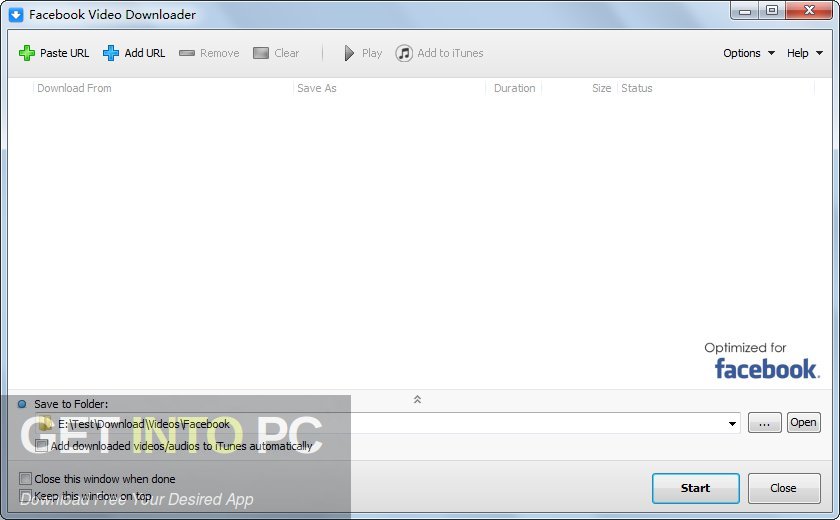Screen dimensions: 840x520
Task: Check Close this window when done
Action: point(25,478)
